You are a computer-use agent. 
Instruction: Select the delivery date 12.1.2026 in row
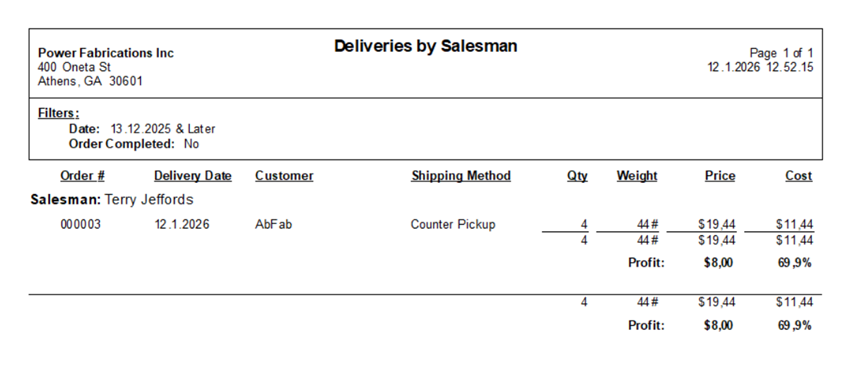(182, 224)
